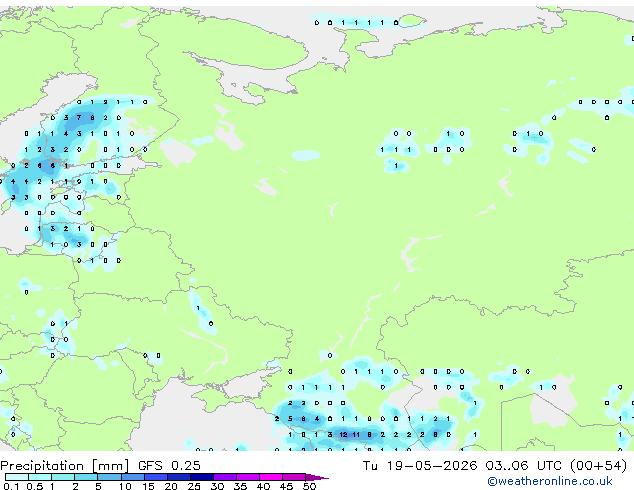Select the 20–25 mm legend swatch
This screenshot has height=490, width=634.
179,477
